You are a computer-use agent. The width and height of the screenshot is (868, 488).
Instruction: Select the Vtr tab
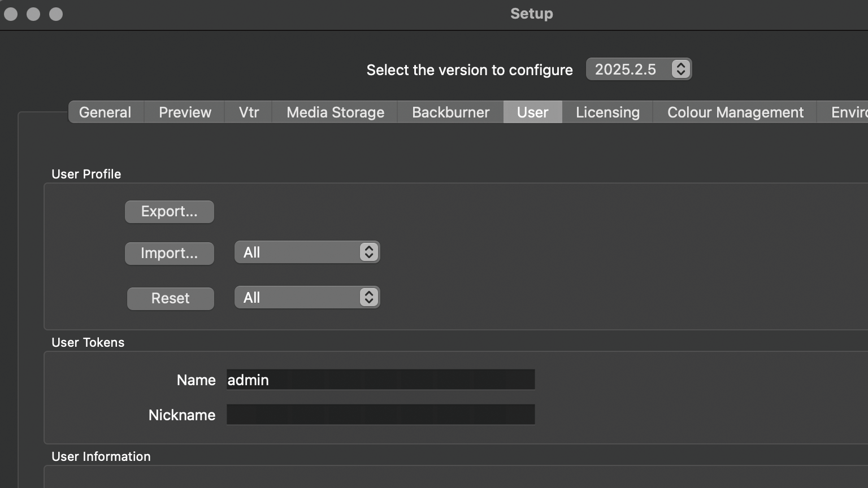(x=249, y=112)
